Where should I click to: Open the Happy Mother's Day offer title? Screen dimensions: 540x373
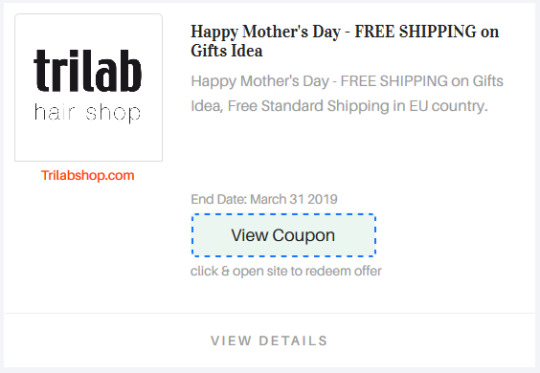345,41
